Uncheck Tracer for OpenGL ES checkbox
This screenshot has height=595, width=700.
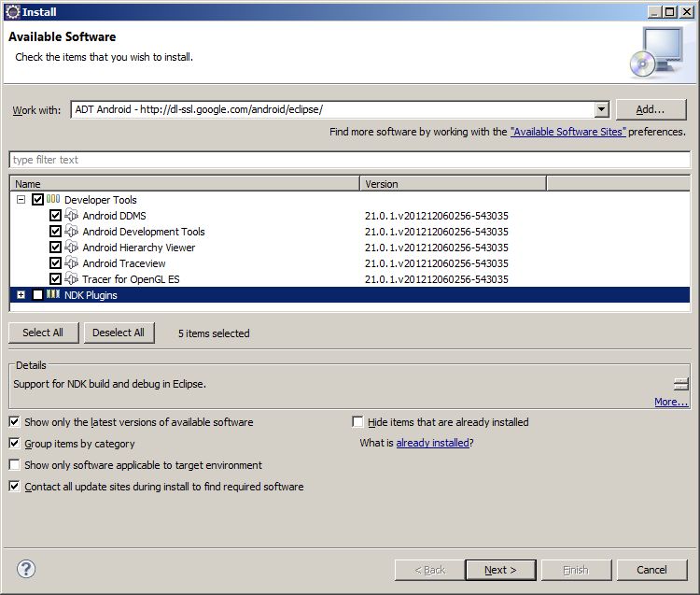click(55, 278)
